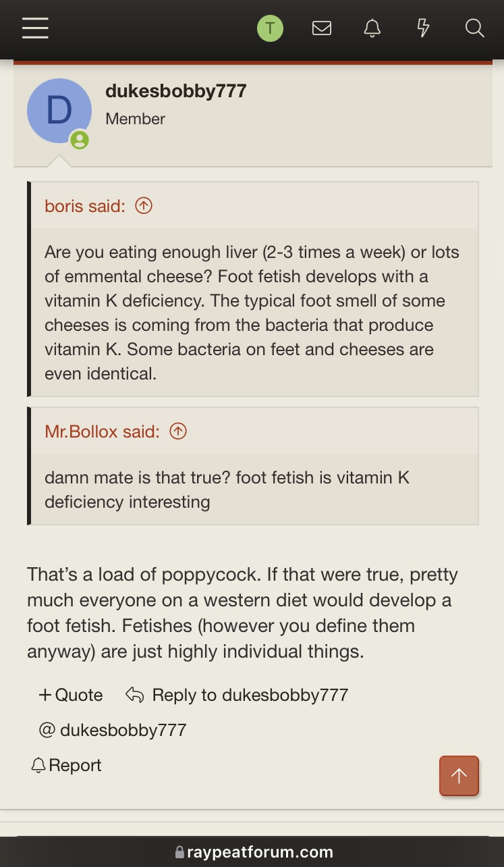The height and width of the screenshot is (867, 504).
Task: Click the scroll-to-top arrow button
Action: [x=459, y=776]
